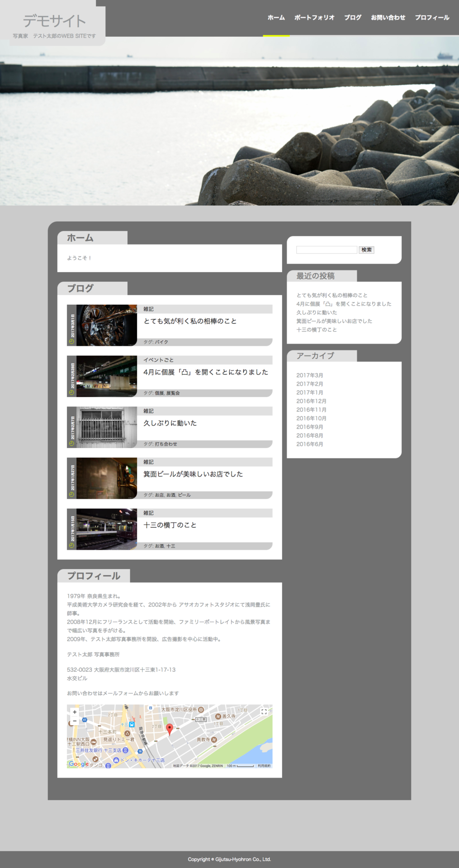
Task: Click the 十三 station icon on the map
Action: click(132, 725)
